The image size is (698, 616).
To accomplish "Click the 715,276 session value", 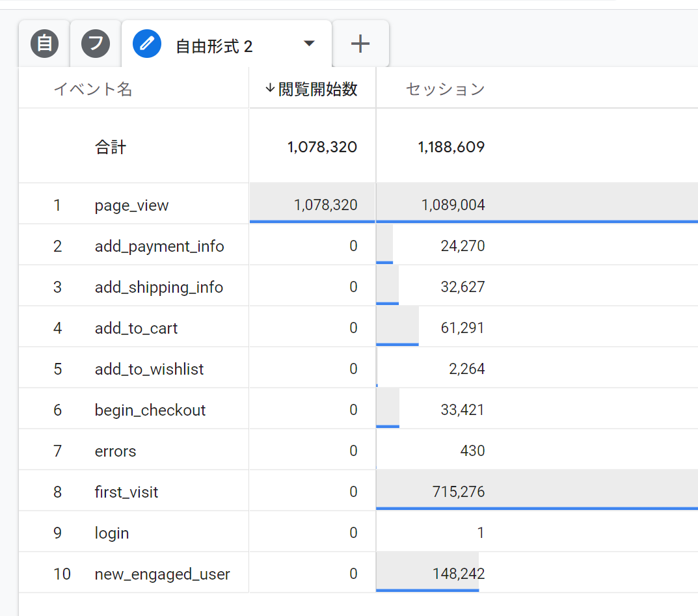I will 459,491.
